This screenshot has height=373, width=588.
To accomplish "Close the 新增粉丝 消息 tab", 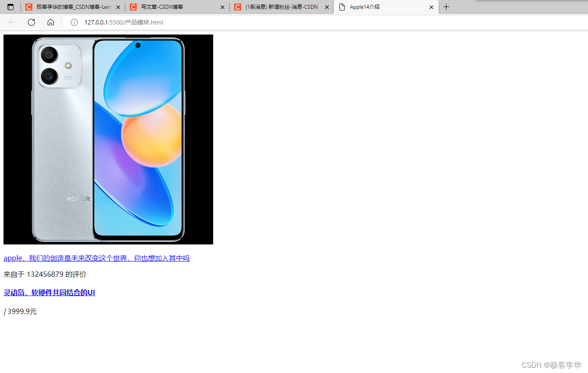I will pos(327,7).
